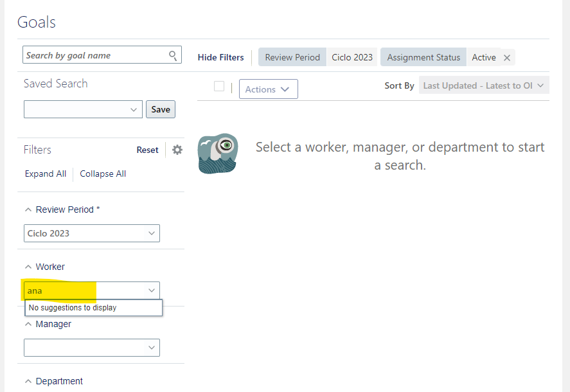Open the Sort By dropdown
570x392 pixels.
click(483, 85)
